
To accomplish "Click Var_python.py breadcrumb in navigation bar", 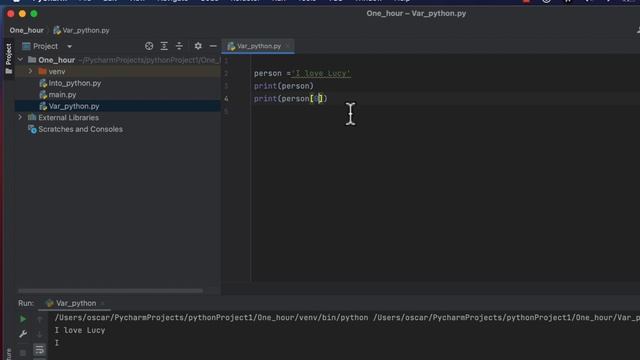I will point(82,30).
